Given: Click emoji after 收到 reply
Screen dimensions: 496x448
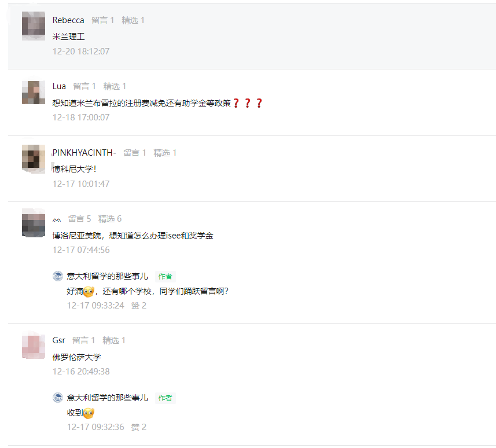Looking at the screenshot, I should pos(89,413).
